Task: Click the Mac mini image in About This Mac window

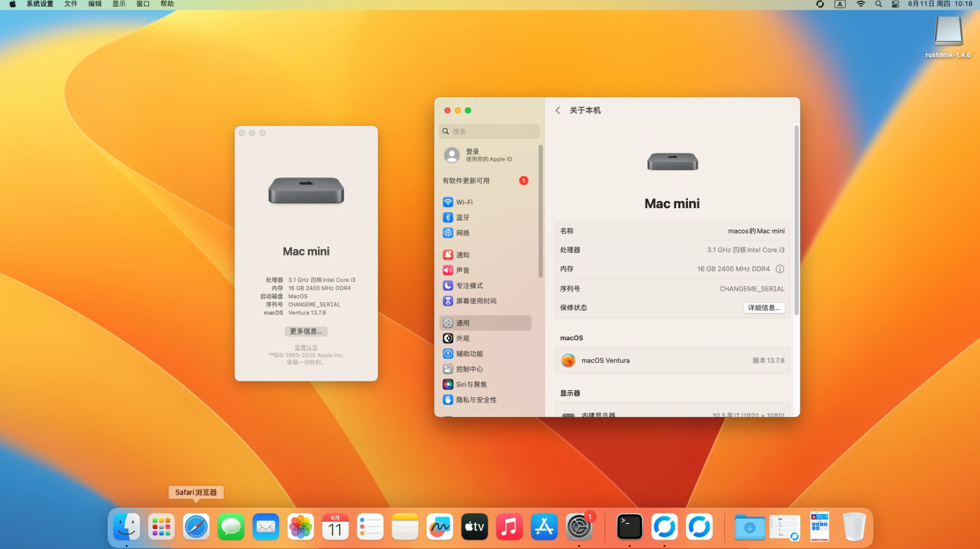Action: pyautogui.click(x=306, y=191)
